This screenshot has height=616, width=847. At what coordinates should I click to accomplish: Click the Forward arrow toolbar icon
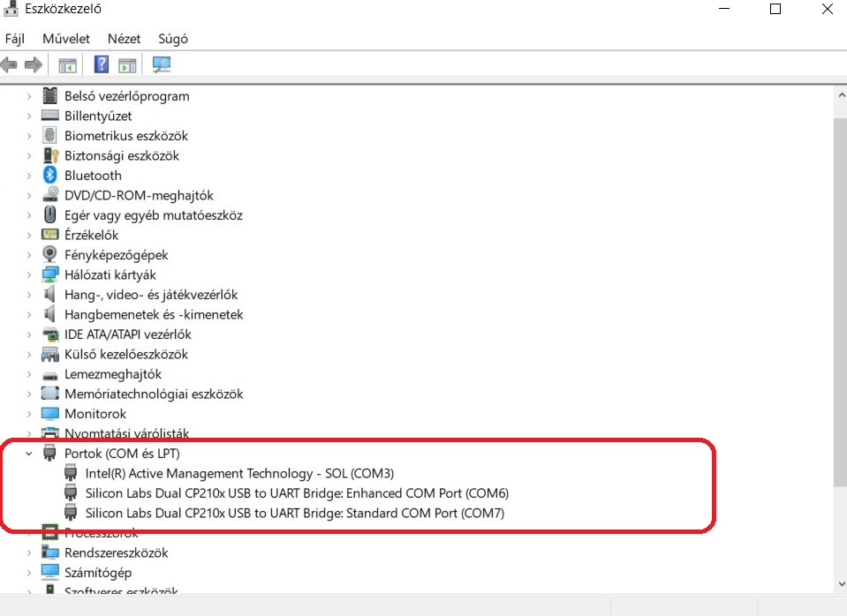(x=34, y=64)
